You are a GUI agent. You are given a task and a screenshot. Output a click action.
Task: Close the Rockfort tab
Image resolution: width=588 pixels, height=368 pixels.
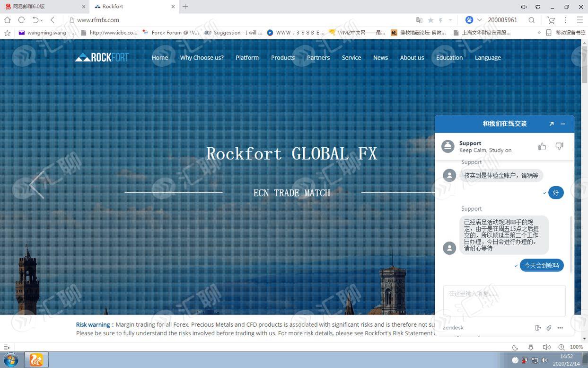point(173,7)
